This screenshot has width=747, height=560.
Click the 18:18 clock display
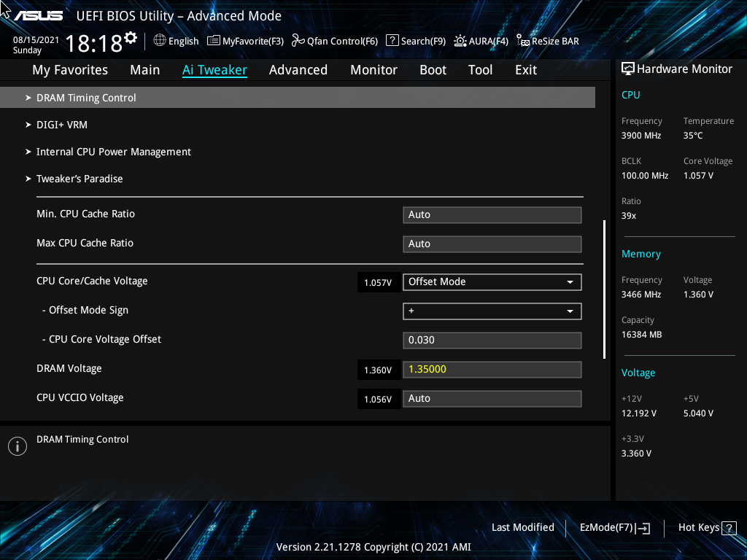pos(94,44)
